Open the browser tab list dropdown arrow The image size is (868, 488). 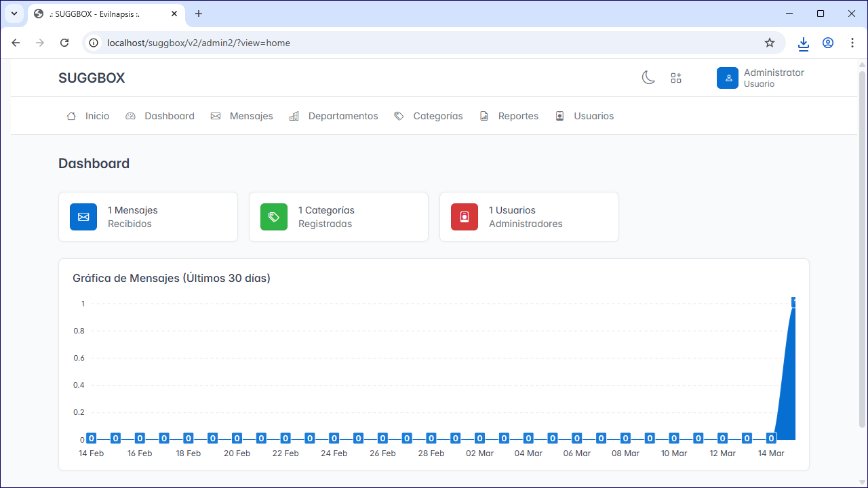[x=14, y=14]
